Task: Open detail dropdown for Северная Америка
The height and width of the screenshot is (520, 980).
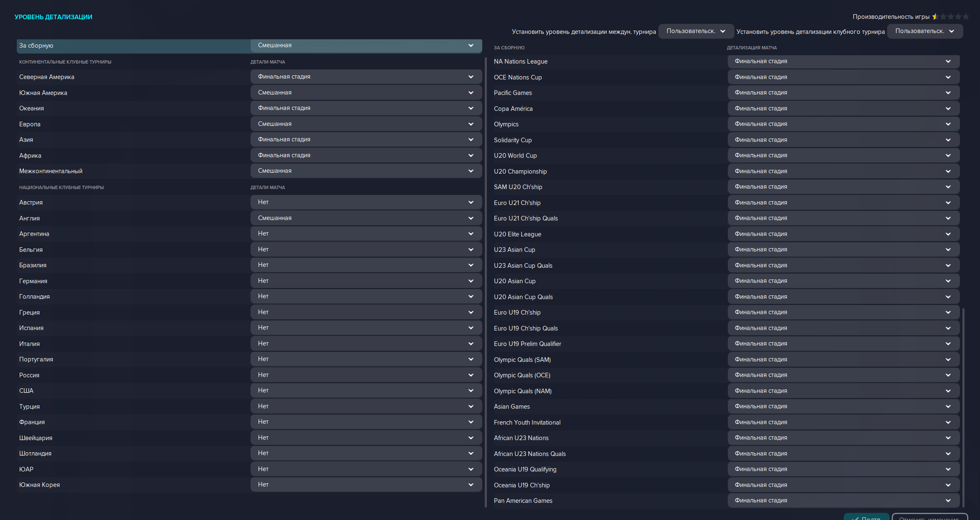Action: 366,77
